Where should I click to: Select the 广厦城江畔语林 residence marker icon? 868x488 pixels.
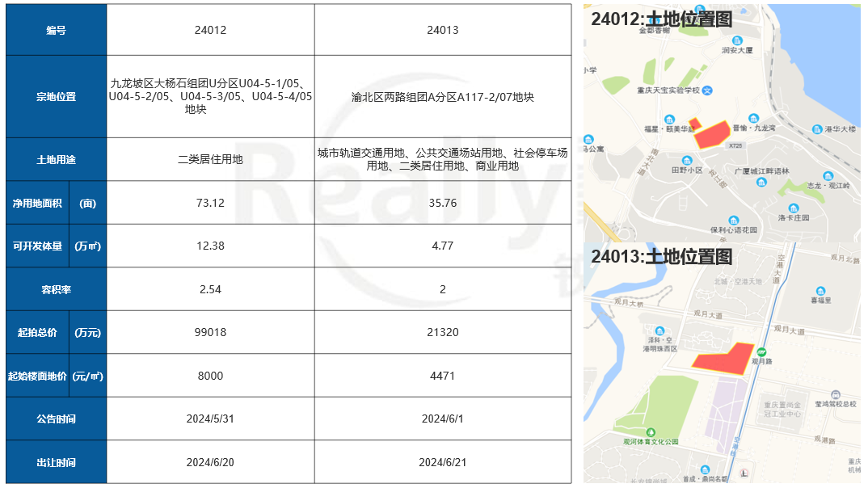761,182
